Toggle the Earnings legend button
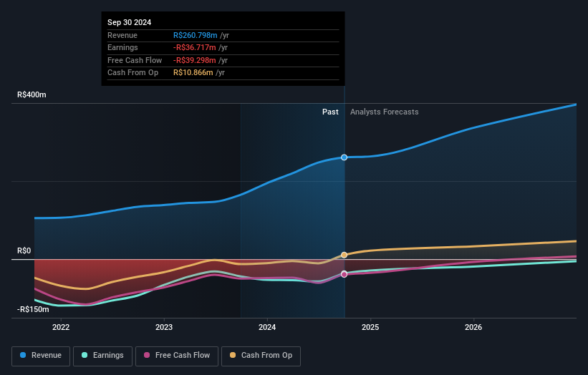This screenshot has height=375, width=588. tap(102, 356)
